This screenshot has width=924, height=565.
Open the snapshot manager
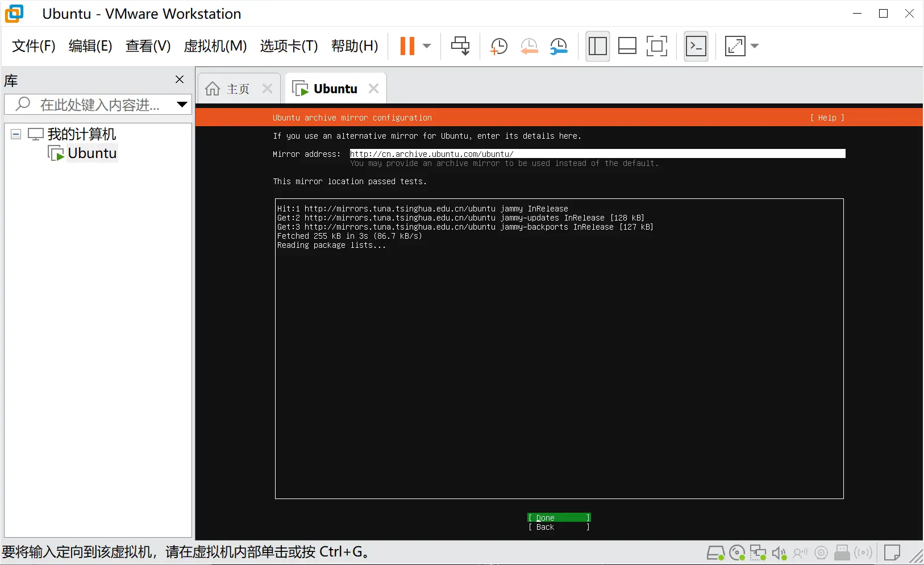559,46
